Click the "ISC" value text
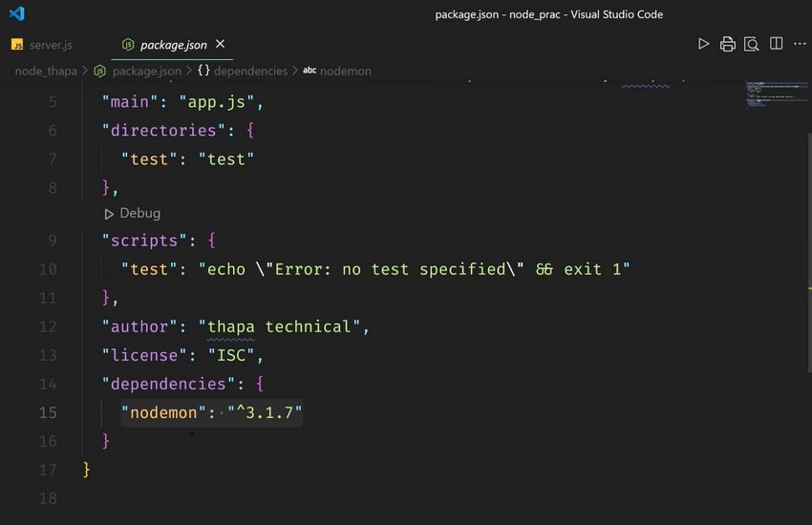812x525 pixels. point(231,355)
